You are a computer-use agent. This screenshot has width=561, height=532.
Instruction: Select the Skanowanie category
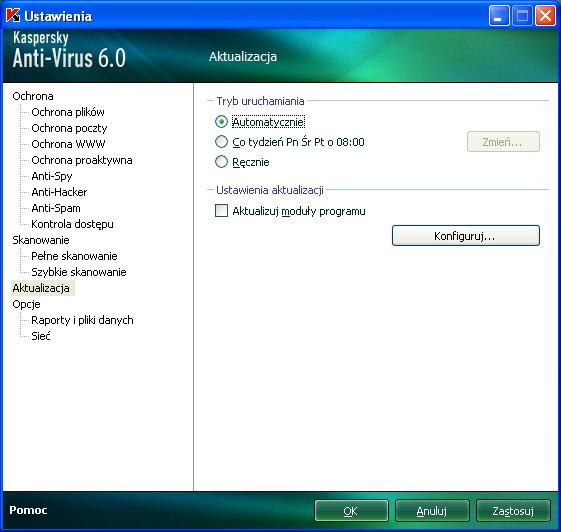(41, 240)
